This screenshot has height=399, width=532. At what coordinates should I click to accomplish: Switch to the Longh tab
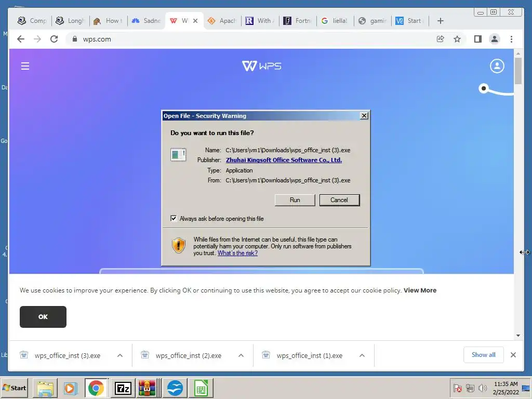pyautogui.click(x=70, y=21)
